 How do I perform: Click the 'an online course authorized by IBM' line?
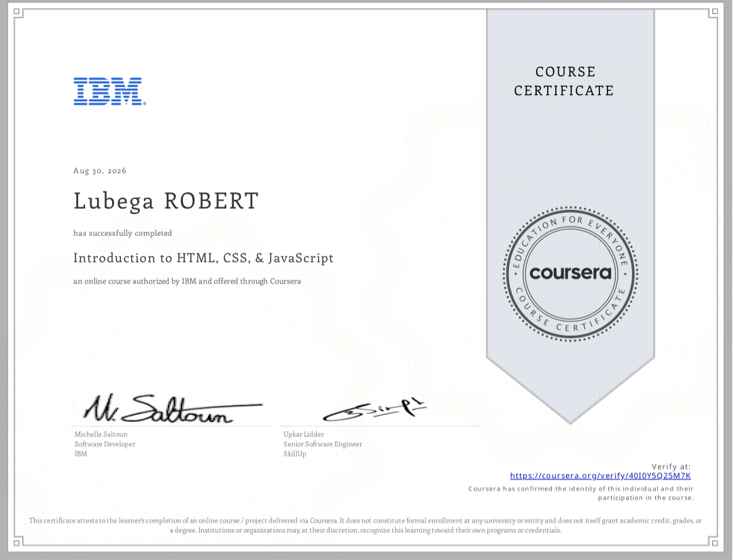188,281
